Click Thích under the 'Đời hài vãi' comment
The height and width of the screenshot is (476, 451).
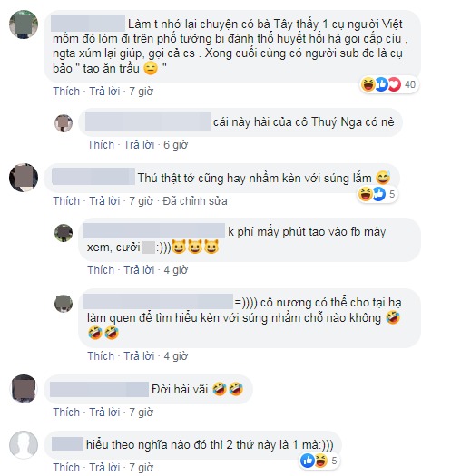click(x=66, y=413)
